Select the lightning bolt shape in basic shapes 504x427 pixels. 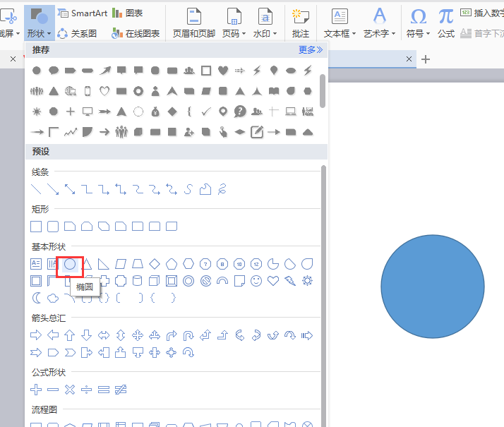290,281
